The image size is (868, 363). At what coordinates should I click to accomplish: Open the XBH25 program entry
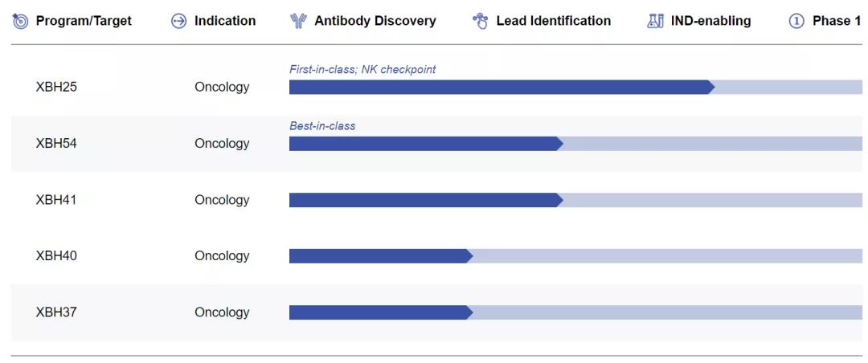[x=56, y=87]
